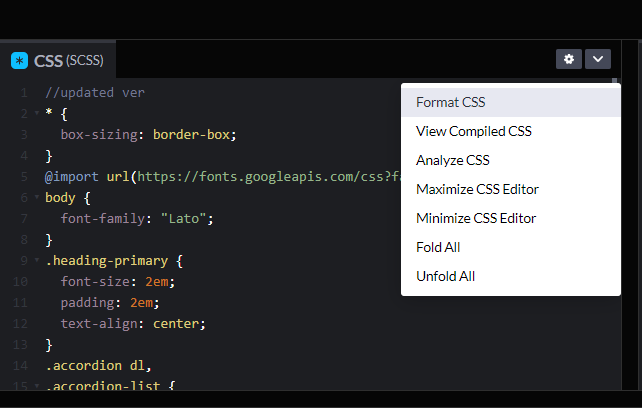Collapse the .heading-primary block fold arrow

[x=37, y=260]
